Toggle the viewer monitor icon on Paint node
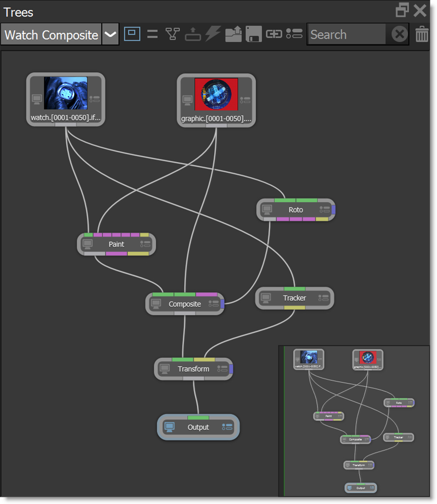 (88, 244)
